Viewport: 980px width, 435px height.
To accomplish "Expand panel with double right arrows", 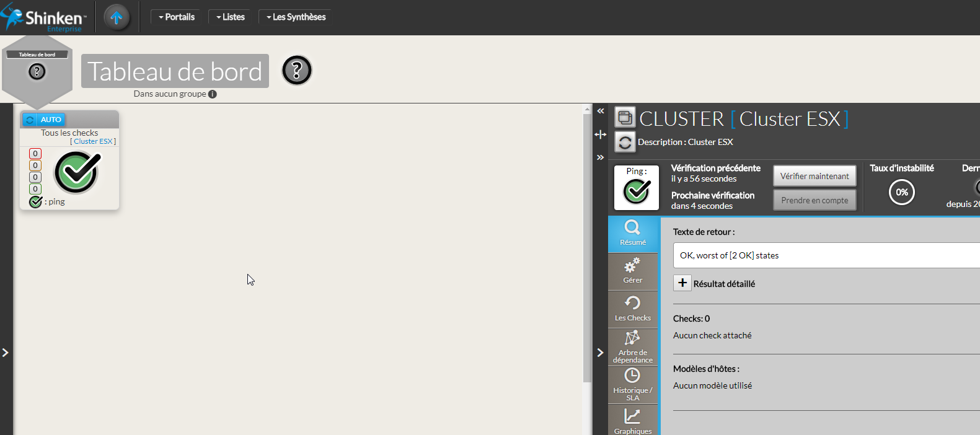I will (600, 157).
